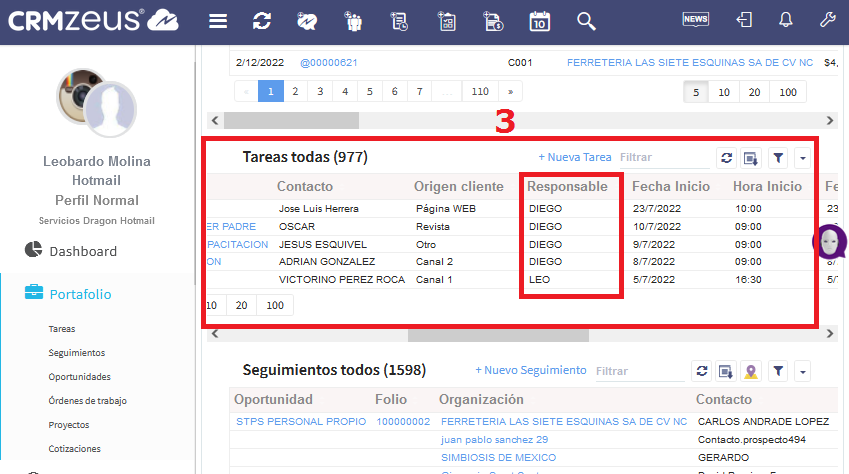The image size is (849, 474).
Task: Click the Tareas Filtrar input field
Action: (x=664, y=158)
